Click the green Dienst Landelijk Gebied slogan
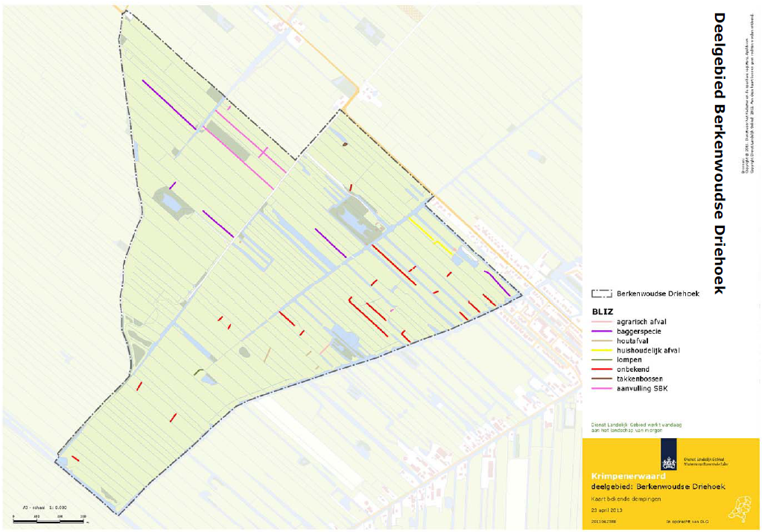This screenshot has width=762, height=532. 636,428
